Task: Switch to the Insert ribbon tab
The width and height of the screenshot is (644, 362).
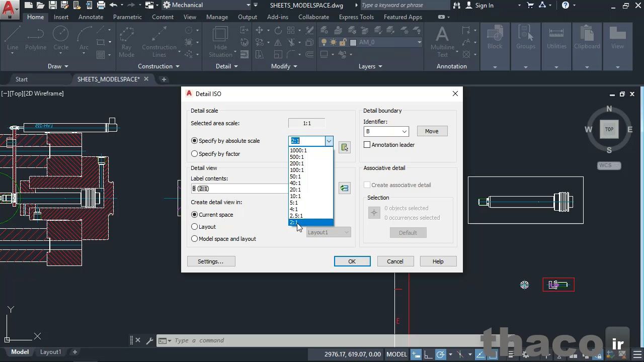Action: [61, 17]
